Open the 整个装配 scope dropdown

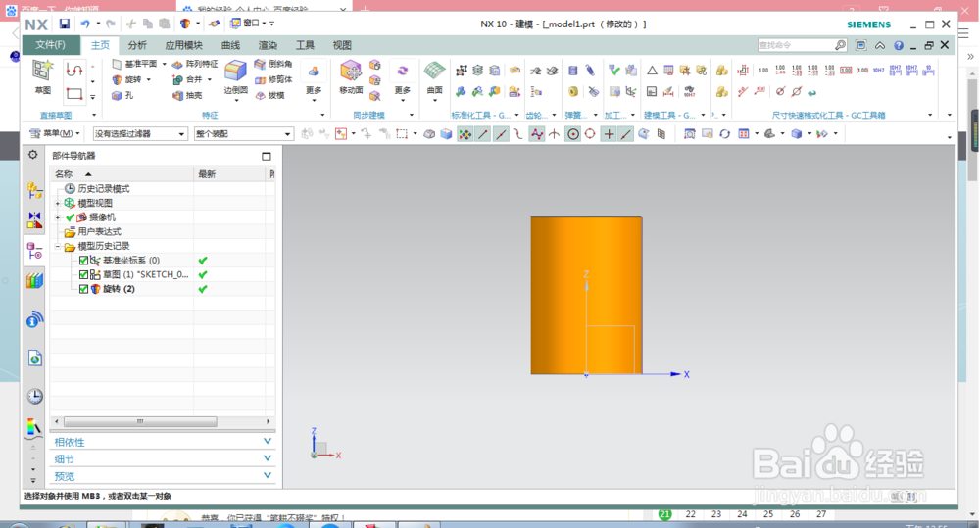pos(244,134)
